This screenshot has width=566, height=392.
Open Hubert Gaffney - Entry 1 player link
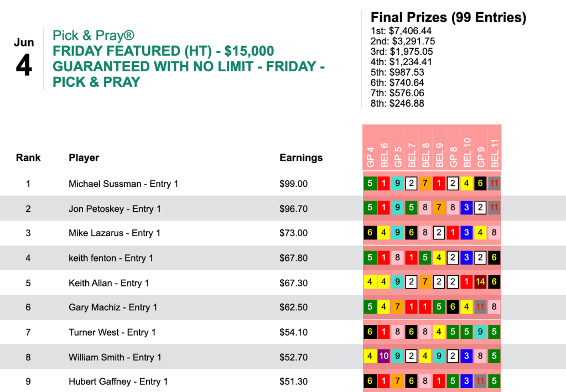pos(118,381)
